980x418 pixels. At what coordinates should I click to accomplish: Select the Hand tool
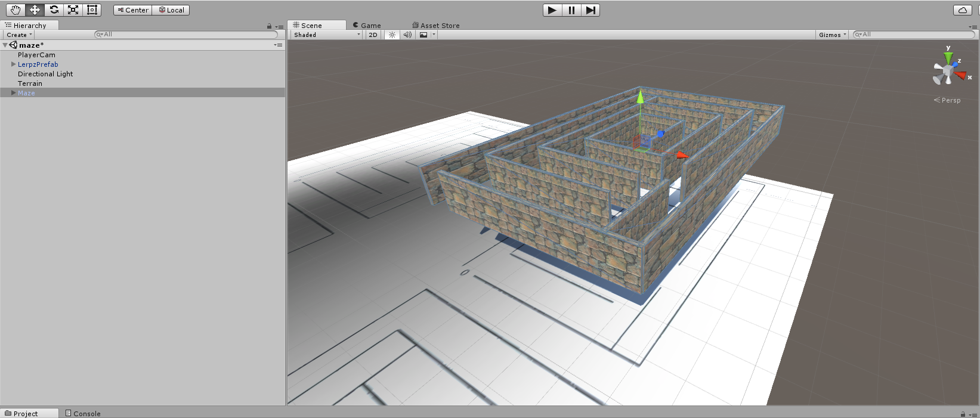pos(16,10)
